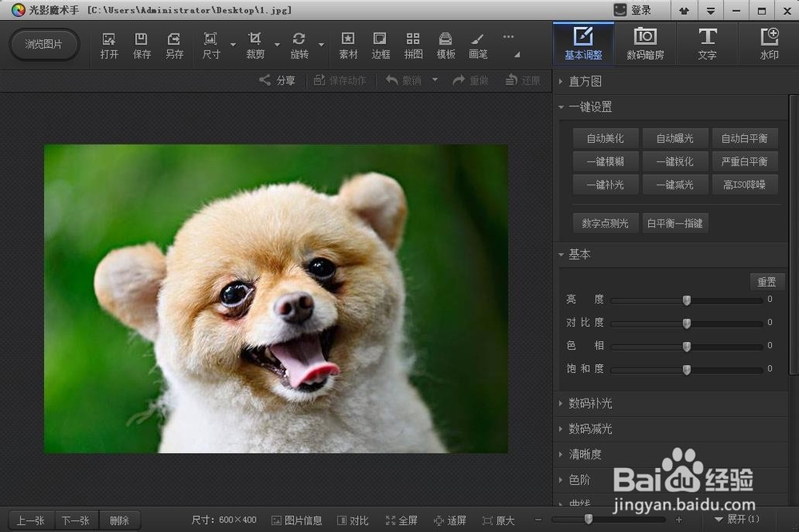Image resolution: width=799 pixels, height=532 pixels.
Task: Apply 严重白平衡 correction
Action: [745, 161]
